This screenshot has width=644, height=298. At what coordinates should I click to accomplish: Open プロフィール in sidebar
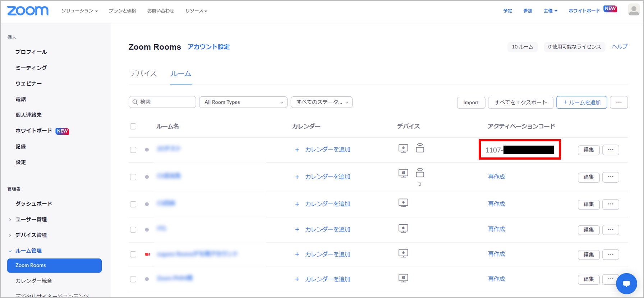(x=31, y=52)
